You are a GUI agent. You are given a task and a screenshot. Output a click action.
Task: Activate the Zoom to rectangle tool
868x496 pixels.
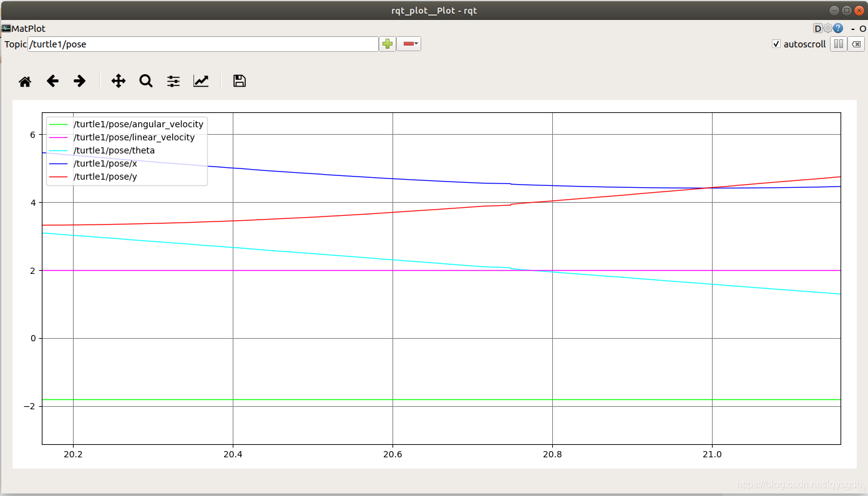[146, 81]
